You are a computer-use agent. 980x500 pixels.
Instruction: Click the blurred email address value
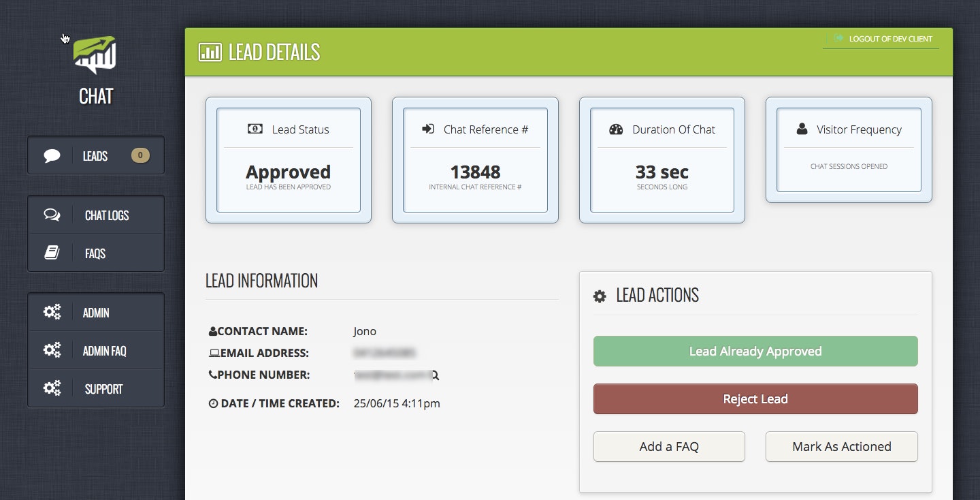tap(385, 353)
